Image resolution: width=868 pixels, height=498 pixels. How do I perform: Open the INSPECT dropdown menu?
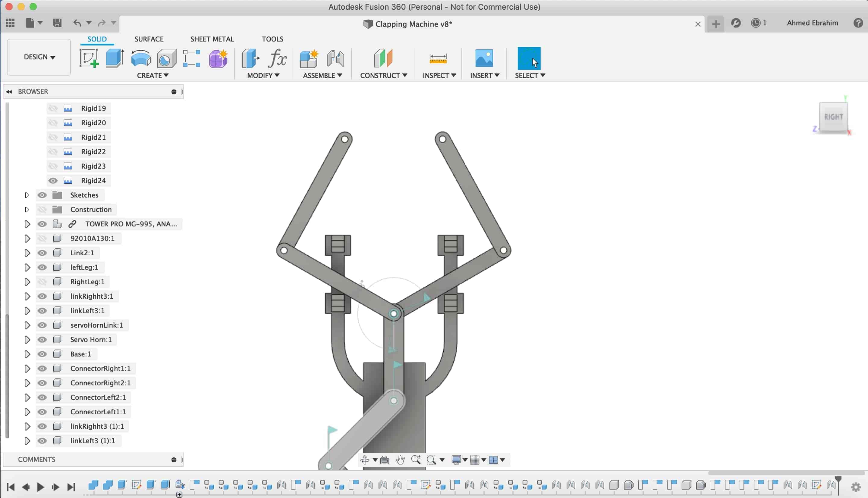[439, 75]
